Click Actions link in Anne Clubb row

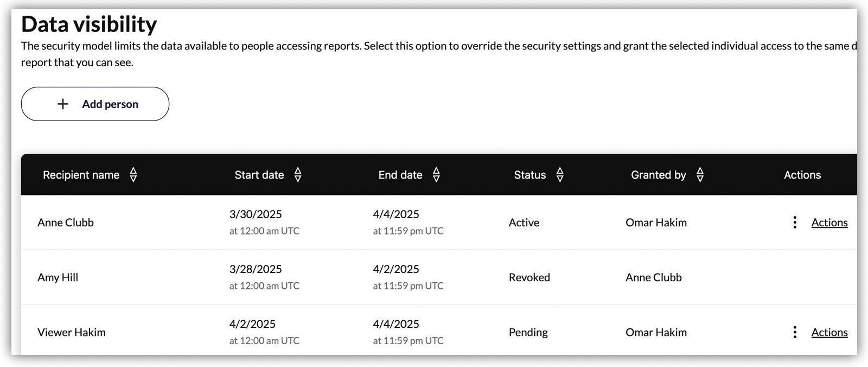(829, 223)
